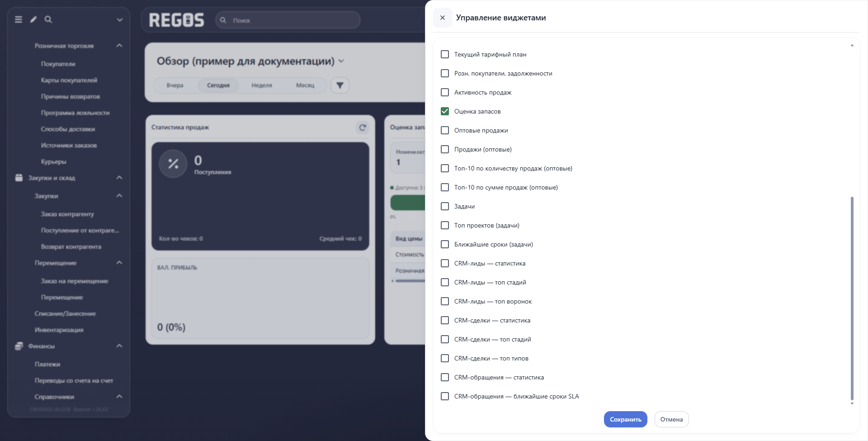Enable CRM-лиды — статистика widget

click(x=445, y=263)
